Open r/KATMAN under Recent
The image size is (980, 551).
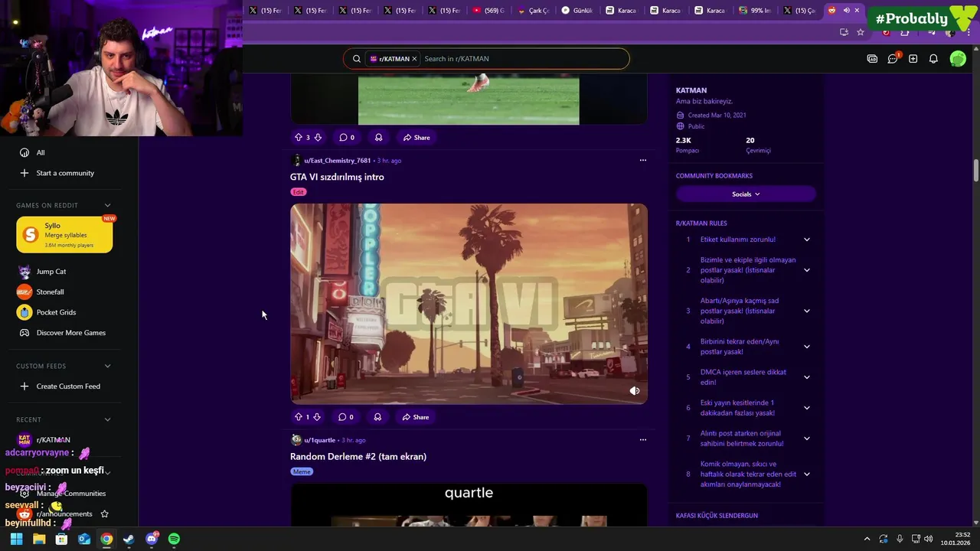[53, 440]
